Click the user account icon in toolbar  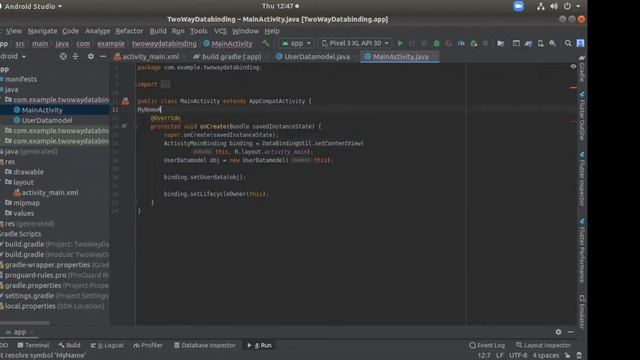click(x=580, y=43)
